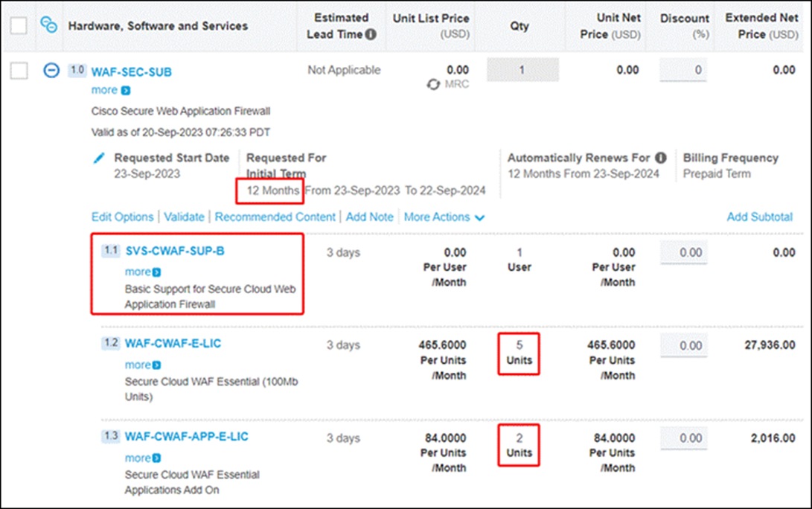Viewport: 812px width, 509px height.
Task: Click the arrow icon beside WAF-SEC-SUB more
Action: tap(126, 91)
